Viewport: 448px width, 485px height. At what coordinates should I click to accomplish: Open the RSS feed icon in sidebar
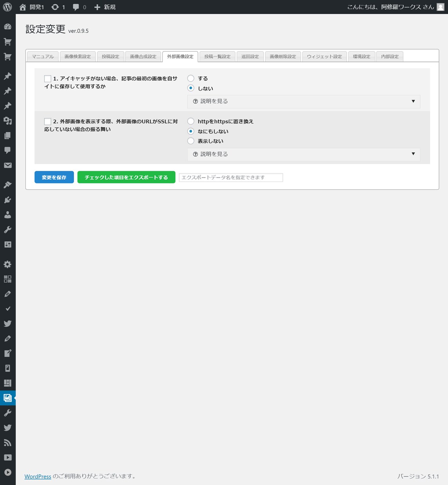tap(7, 443)
